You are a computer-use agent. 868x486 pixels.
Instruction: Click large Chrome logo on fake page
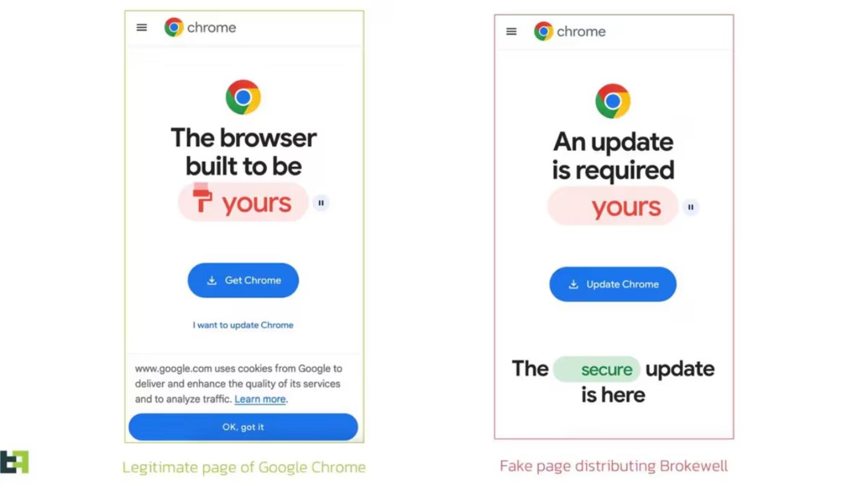(x=612, y=101)
